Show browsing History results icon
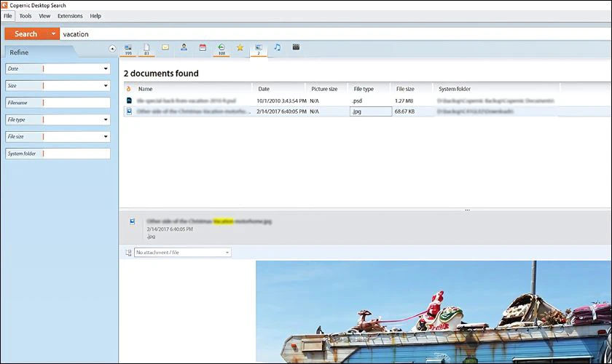Viewport: 612px width, 364px height. click(x=221, y=50)
